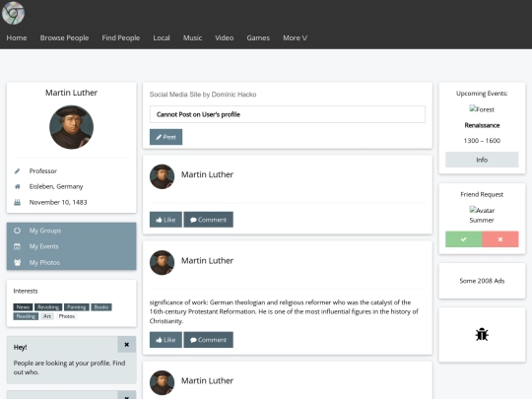Screen dimensions: 532x399
Task: Select the Photos interest tag
Action: pyautogui.click(x=67, y=316)
